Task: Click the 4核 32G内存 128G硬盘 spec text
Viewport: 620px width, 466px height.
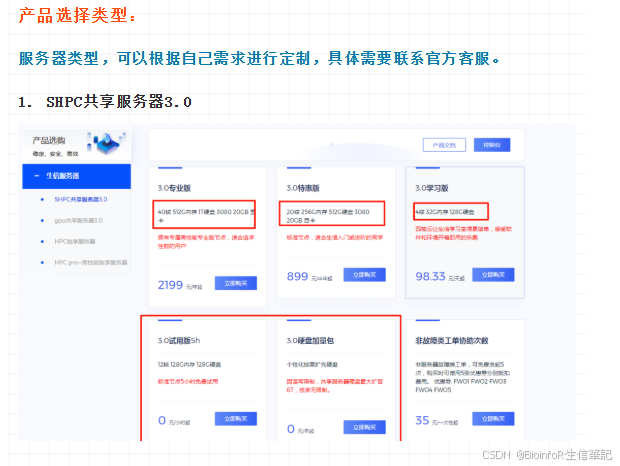Action: (x=445, y=212)
